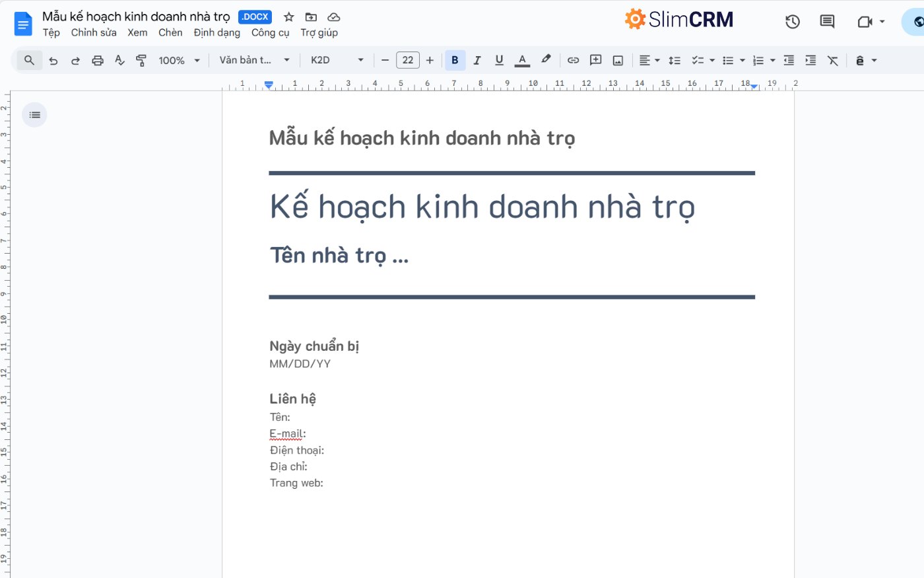Toggle bold formatting
The height and width of the screenshot is (578, 924).
coord(455,60)
